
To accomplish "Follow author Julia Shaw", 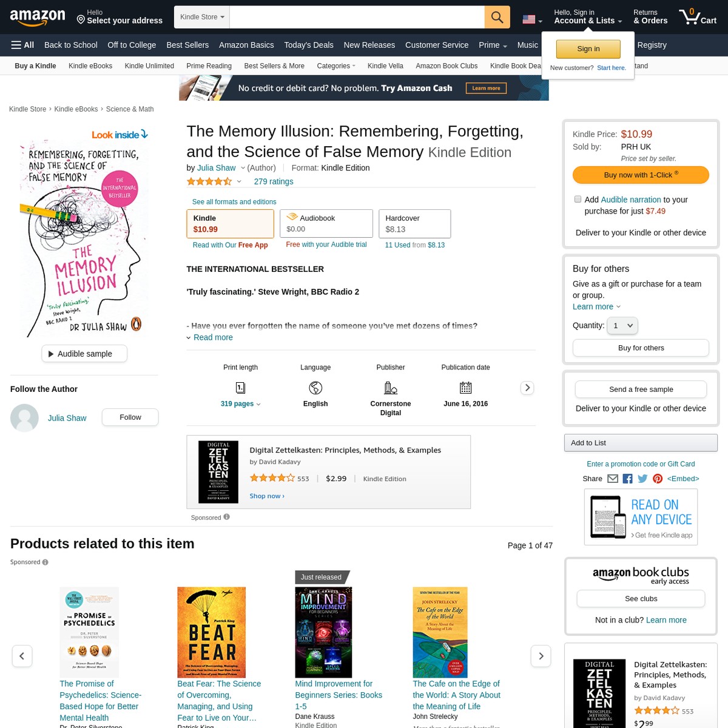I will [130, 417].
